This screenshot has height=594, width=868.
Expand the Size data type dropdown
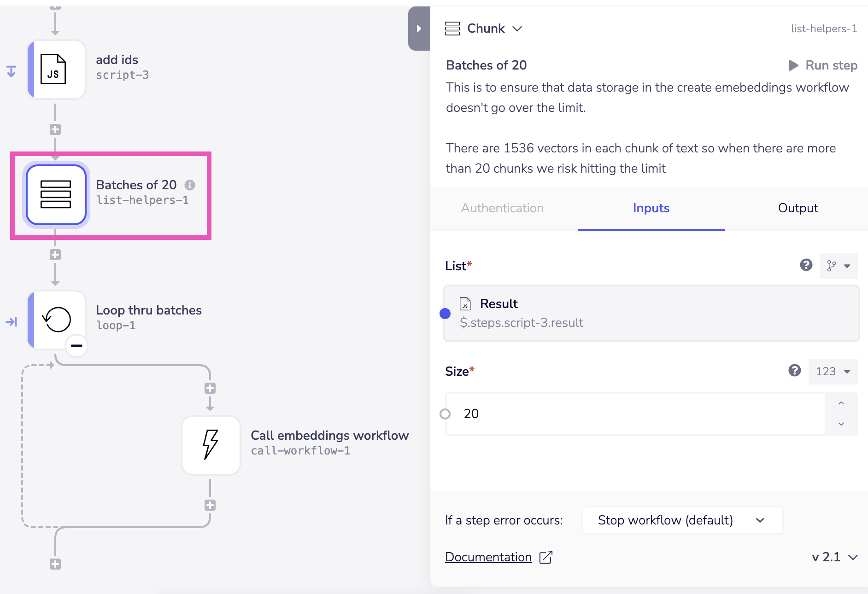(x=833, y=372)
